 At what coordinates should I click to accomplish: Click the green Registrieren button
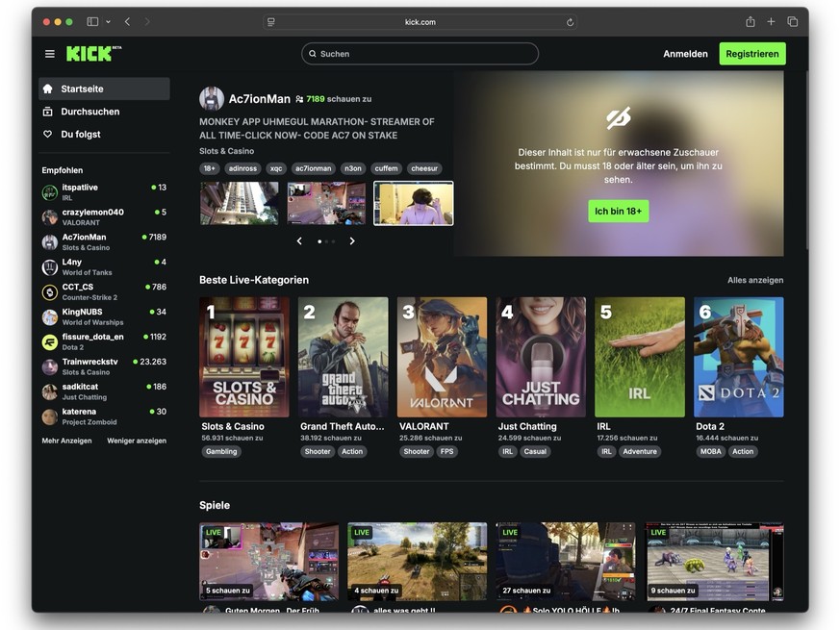pyautogui.click(x=752, y=54)
